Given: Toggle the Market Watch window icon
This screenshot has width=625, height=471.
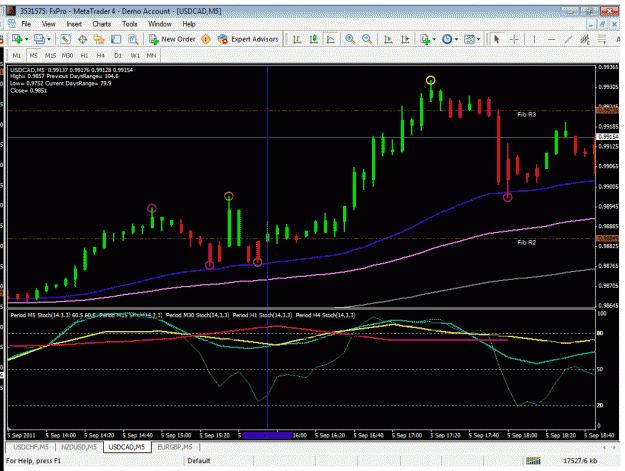Looking at the screenshot, I should click(65, 39).
